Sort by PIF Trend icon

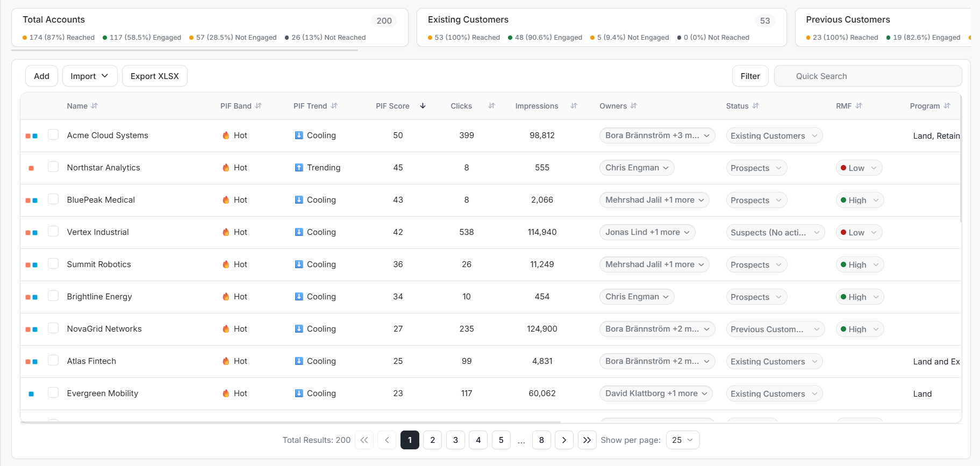pos(334,106)
